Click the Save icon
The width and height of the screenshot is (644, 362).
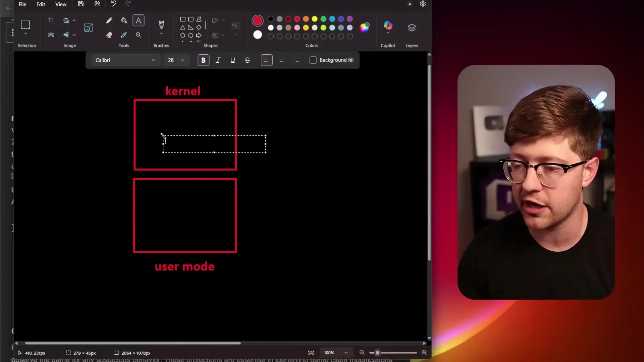80,4
